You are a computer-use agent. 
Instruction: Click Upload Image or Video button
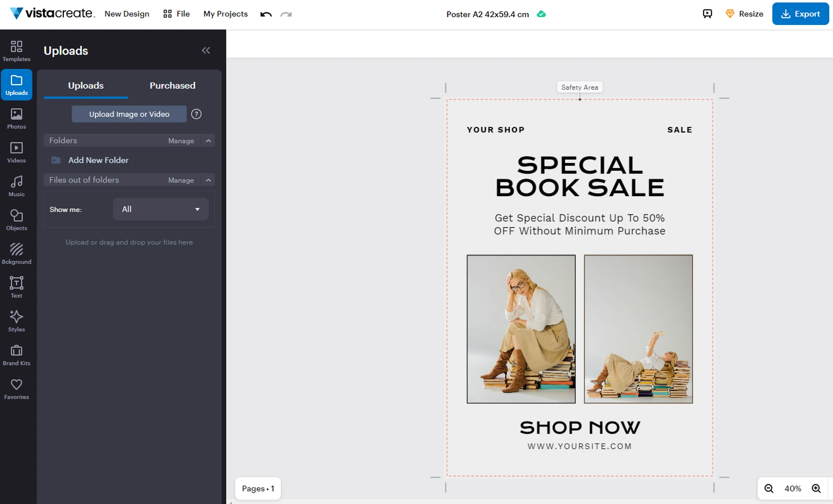[x=129, y=114]
